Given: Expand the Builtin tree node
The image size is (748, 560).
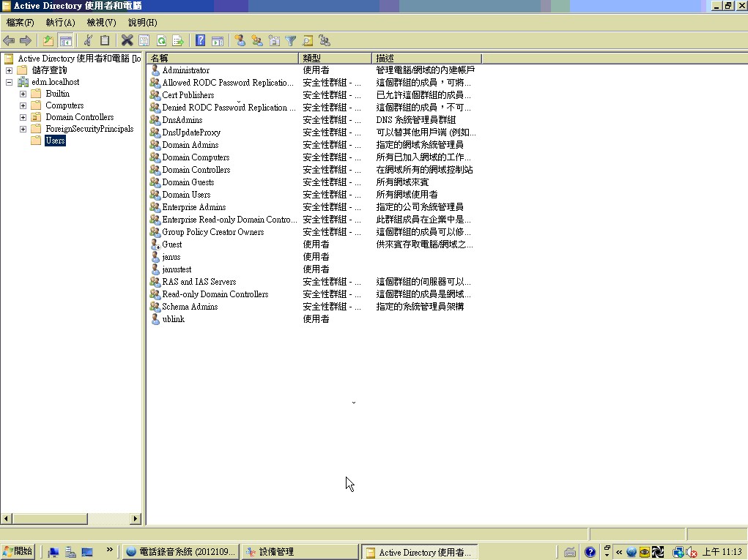Looking at the screenshot, I should [x=23, y=94].
